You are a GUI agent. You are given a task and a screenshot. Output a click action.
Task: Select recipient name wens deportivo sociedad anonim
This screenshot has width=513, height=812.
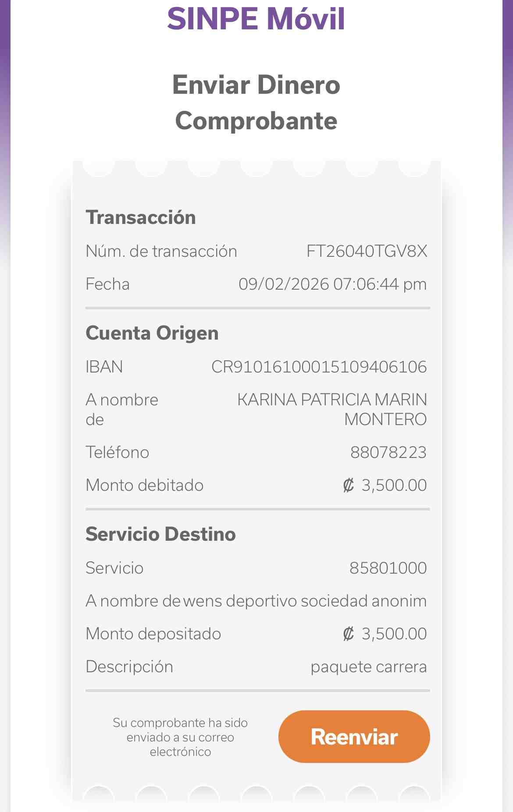(305, 601)
